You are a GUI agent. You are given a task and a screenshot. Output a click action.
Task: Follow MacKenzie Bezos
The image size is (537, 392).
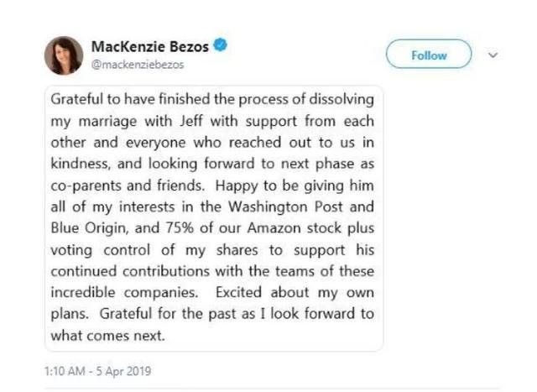pyautogui.click(x=429, y=54)
